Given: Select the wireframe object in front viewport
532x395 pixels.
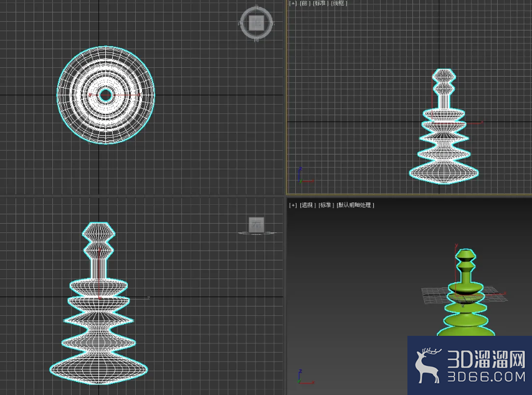Looking at the screenshot, I should point(444,126).
